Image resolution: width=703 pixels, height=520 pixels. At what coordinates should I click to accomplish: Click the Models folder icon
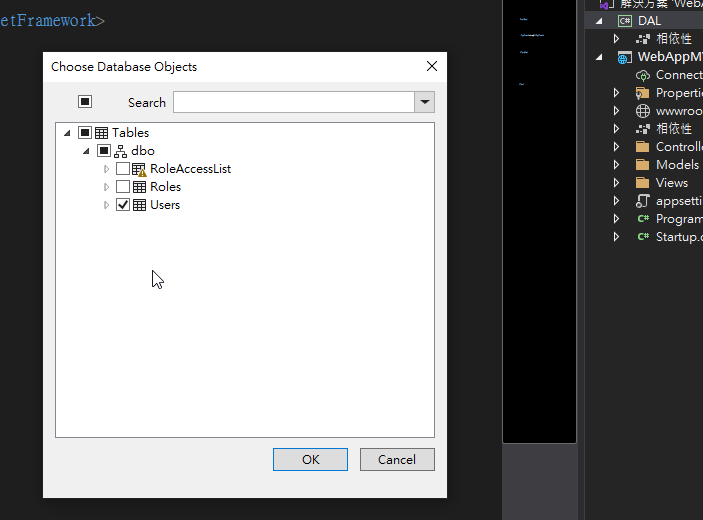point(642,165)
